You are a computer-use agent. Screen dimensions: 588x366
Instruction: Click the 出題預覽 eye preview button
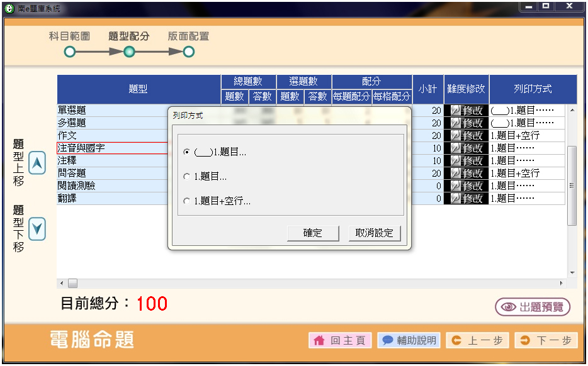click(x=533, y=307)
